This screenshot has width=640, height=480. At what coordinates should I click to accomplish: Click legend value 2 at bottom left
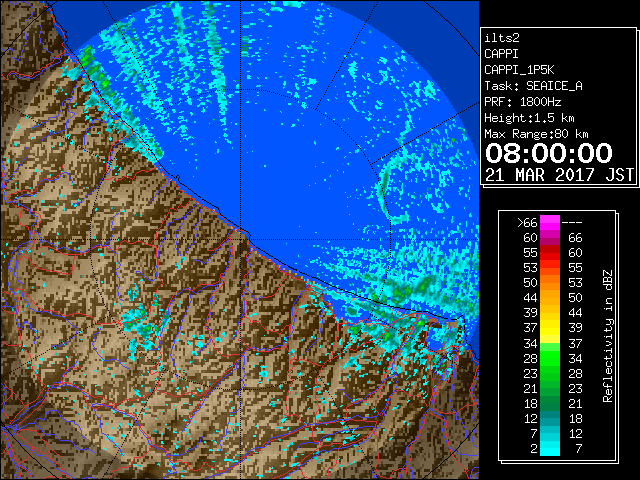pos(534,448)
